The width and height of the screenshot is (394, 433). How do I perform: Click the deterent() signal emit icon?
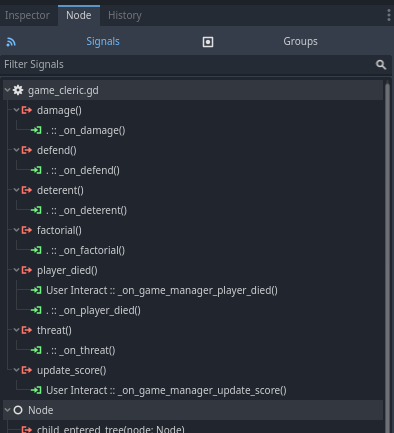pyautogui.click(x=27, y=190)
